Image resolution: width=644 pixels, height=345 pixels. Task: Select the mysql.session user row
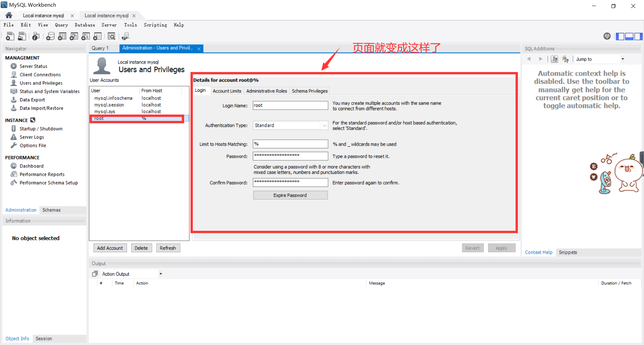pyautogui.click(x=139, y=105)
